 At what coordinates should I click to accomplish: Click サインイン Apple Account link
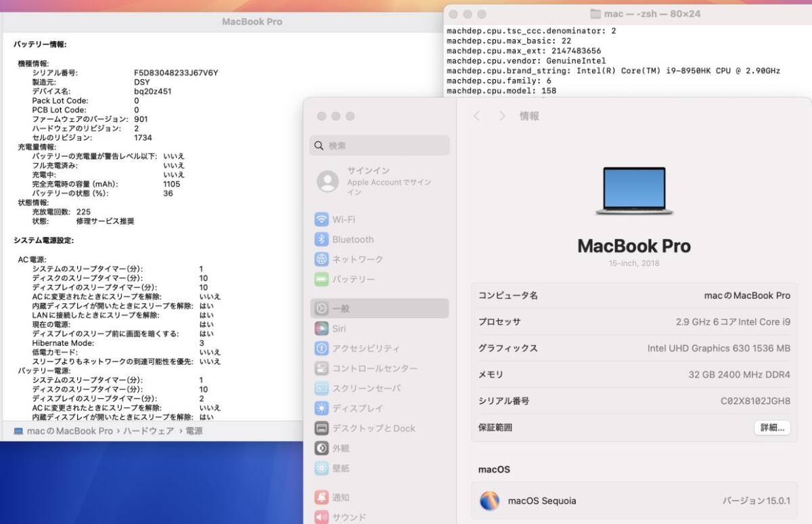pos(389,181)
